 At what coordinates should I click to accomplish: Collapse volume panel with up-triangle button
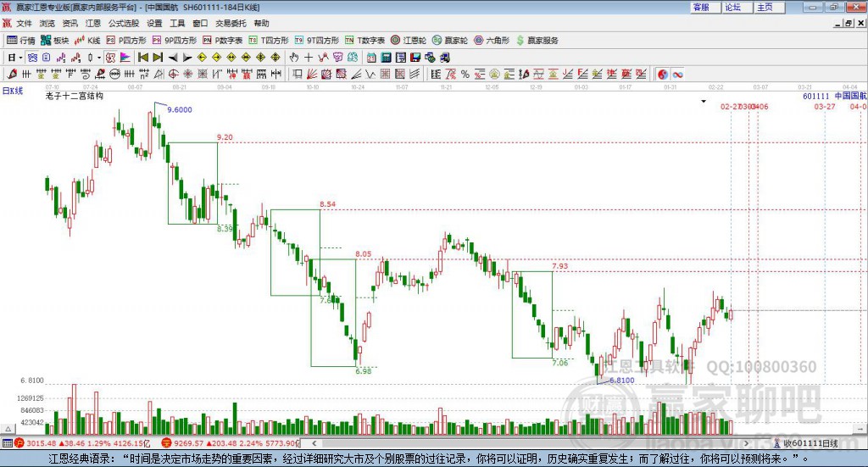click(x=8, y=429)
